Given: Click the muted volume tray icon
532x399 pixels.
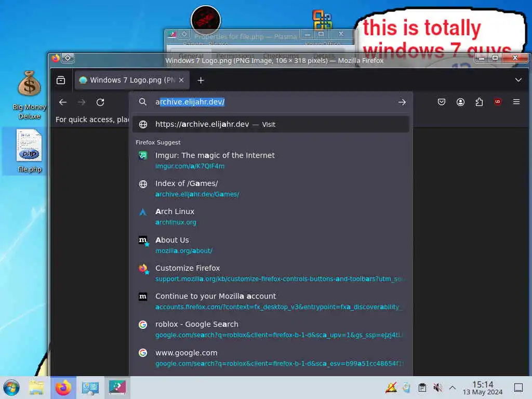Looking at the screenshot, I should (437, 388).
